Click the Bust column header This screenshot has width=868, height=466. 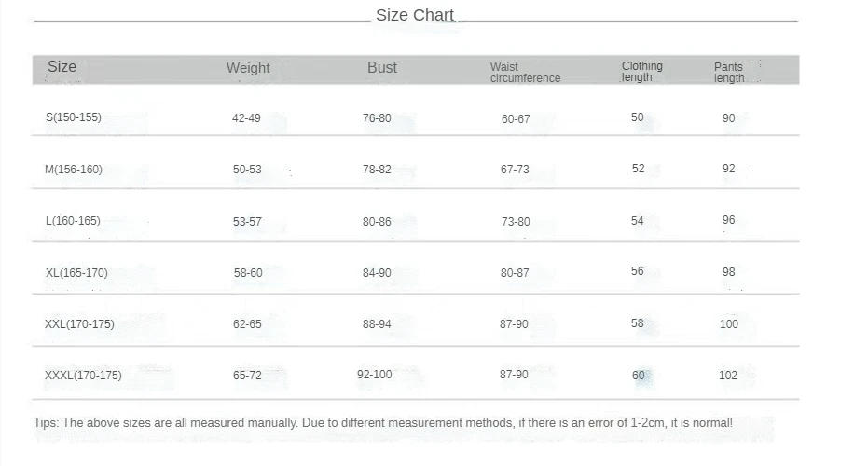pos(382,67)
